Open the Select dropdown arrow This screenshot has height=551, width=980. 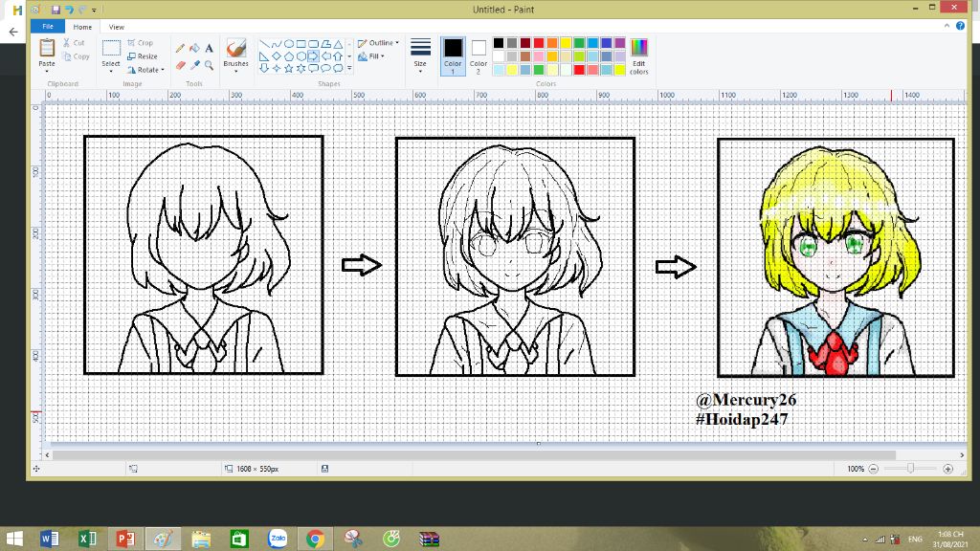[x=111, y=71]
